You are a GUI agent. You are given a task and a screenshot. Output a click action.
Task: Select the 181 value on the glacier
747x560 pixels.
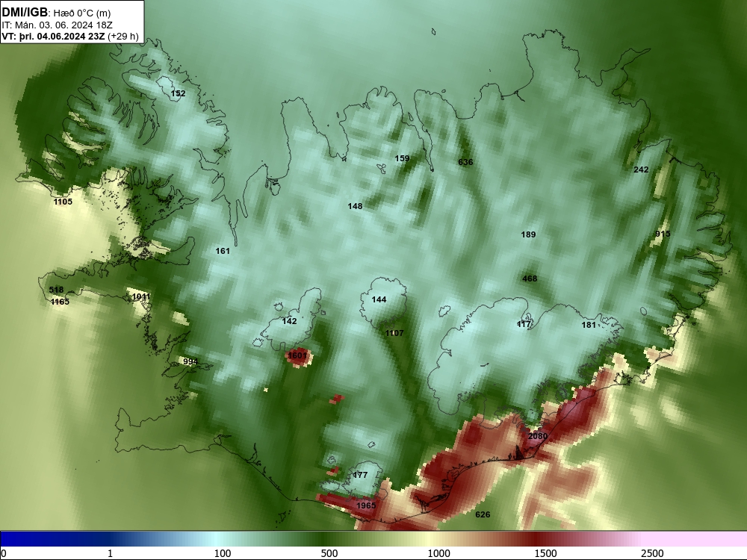589,326
